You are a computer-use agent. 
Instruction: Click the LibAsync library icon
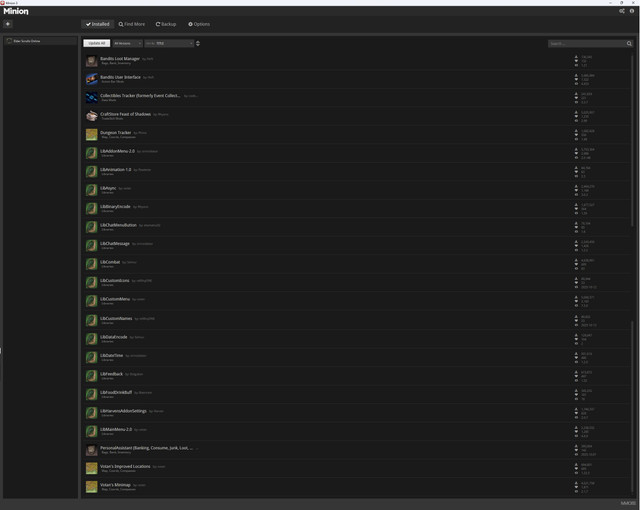pyautogui.click(x=91, y=190)
